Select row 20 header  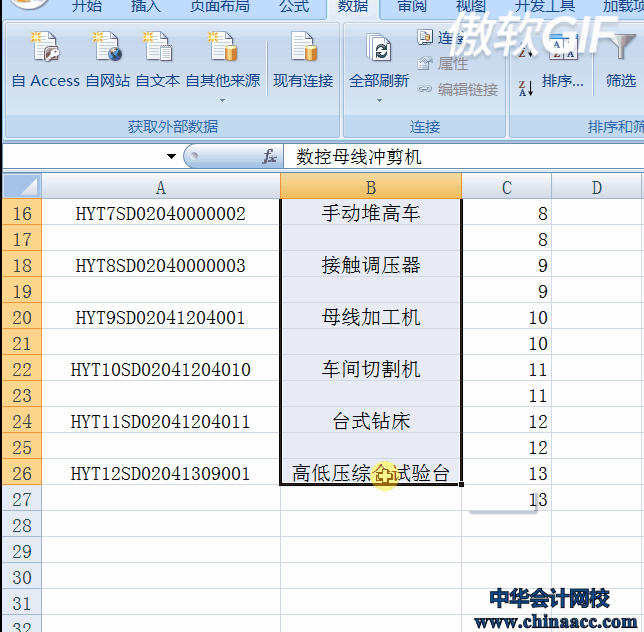[x=22, y=317]
